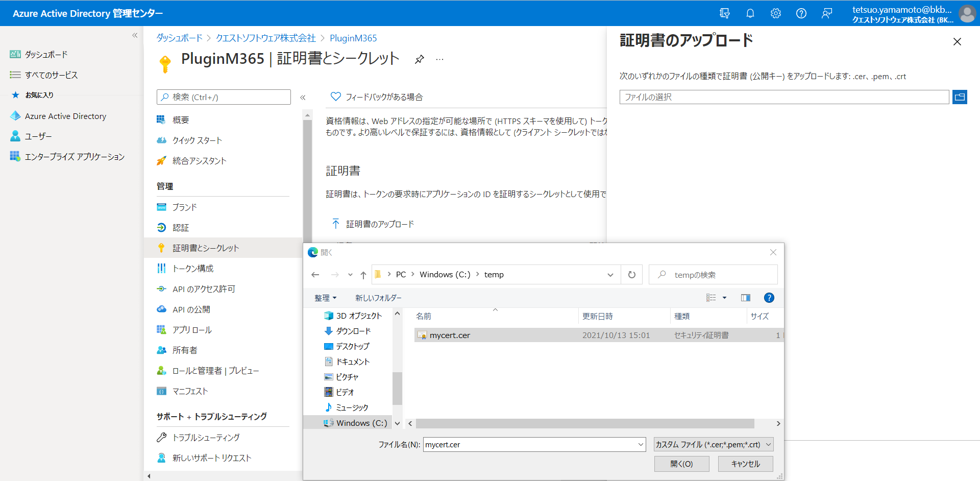Change the file view layout

[x=711, y=298]
